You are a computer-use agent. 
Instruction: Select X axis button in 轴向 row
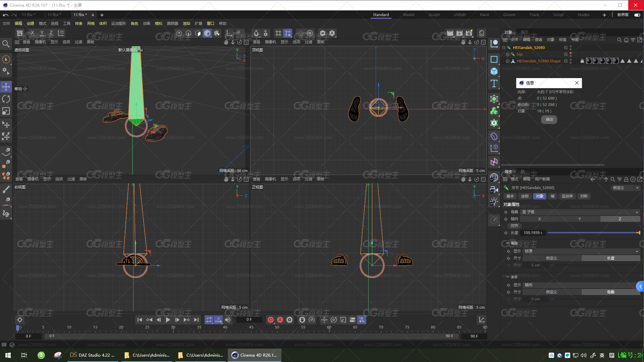(x=539, y=219)
